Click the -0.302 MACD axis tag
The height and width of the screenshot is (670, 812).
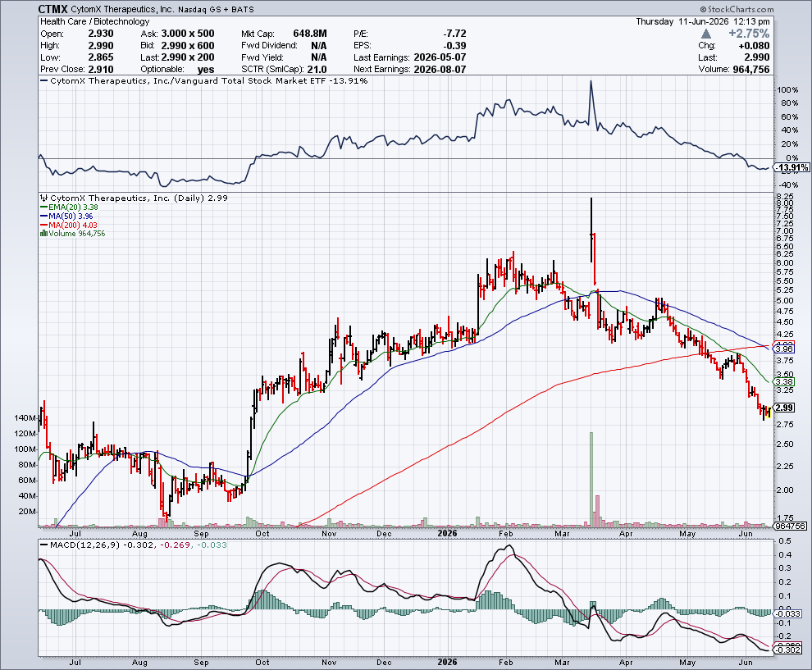[789, 649]
